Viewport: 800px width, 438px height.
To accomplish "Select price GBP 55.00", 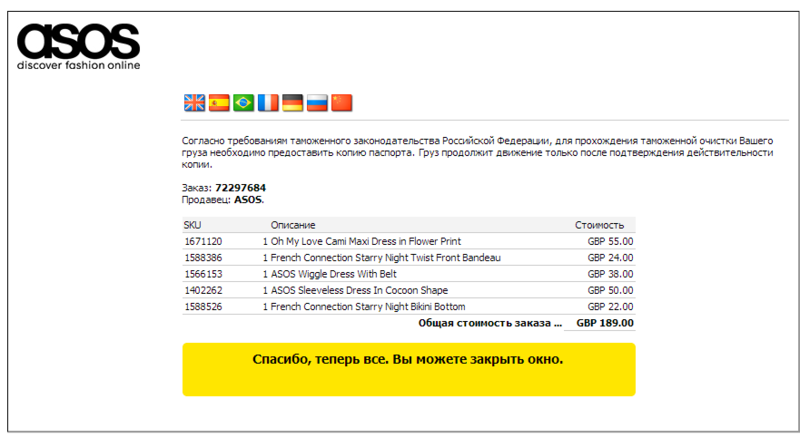I will pyautogui.click(x=610, y=241).
